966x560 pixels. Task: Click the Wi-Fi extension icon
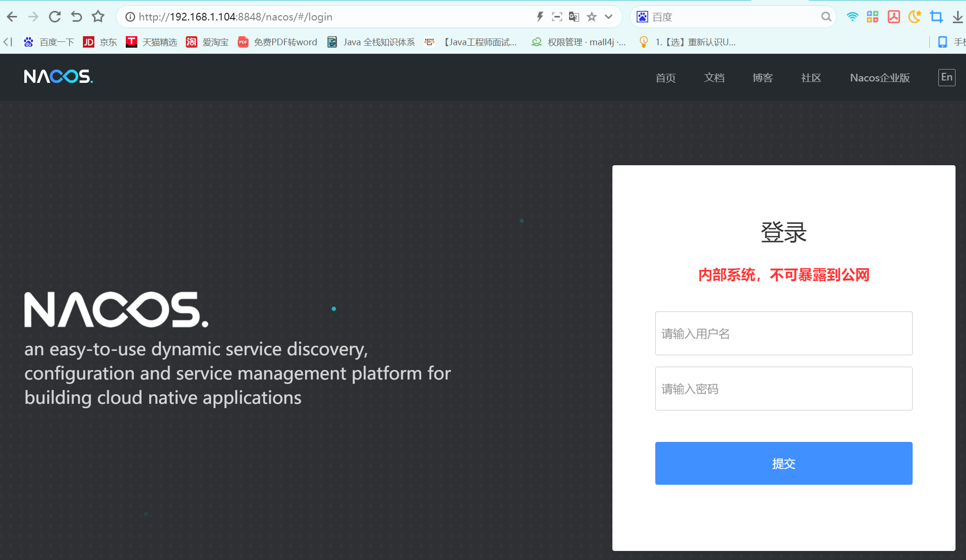pos(852,17)
